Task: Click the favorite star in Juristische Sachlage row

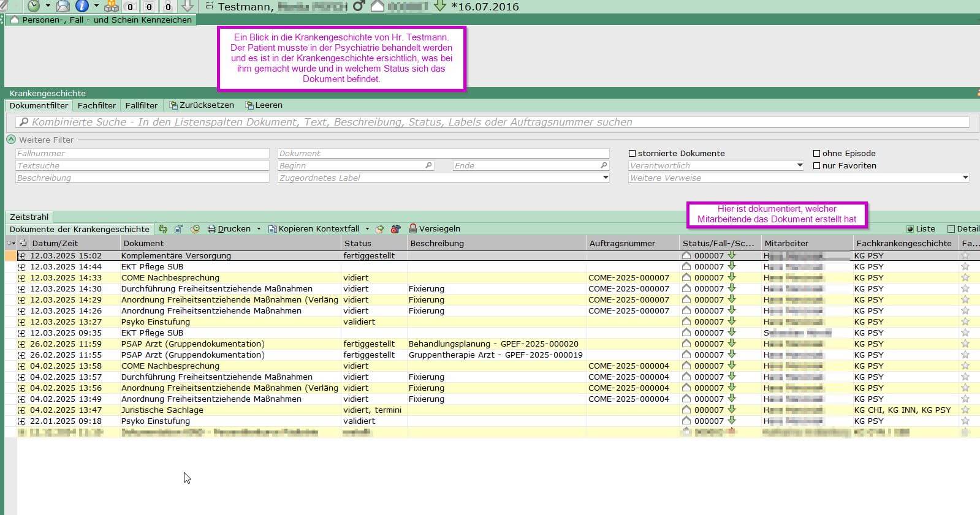Action: pyautogui.click(x=965, y=410)
